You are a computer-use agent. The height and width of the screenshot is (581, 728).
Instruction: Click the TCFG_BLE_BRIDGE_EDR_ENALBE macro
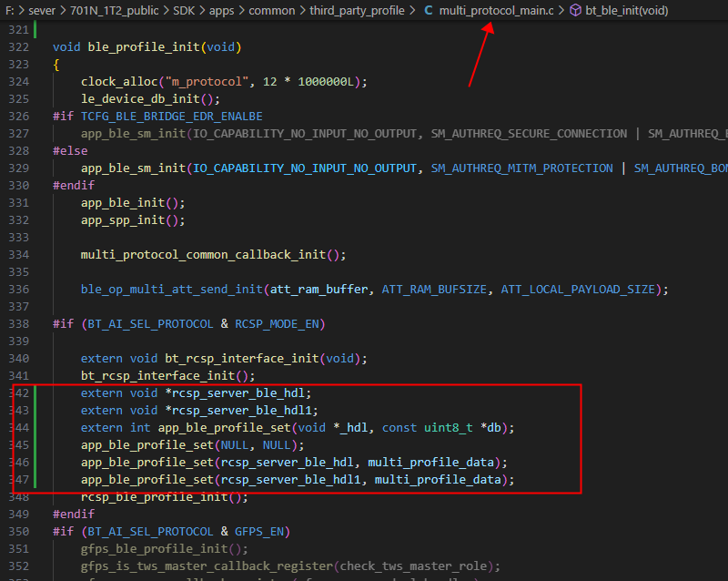pos(172,117)
